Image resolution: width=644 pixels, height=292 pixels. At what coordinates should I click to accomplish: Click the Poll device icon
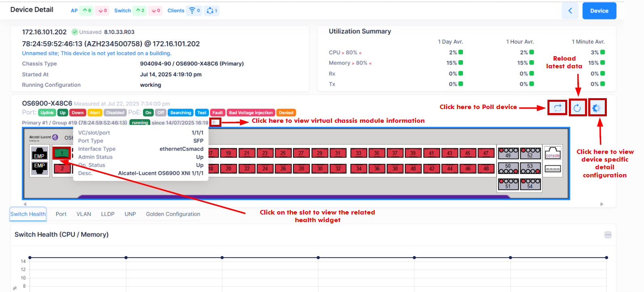[x=557, y=108]
